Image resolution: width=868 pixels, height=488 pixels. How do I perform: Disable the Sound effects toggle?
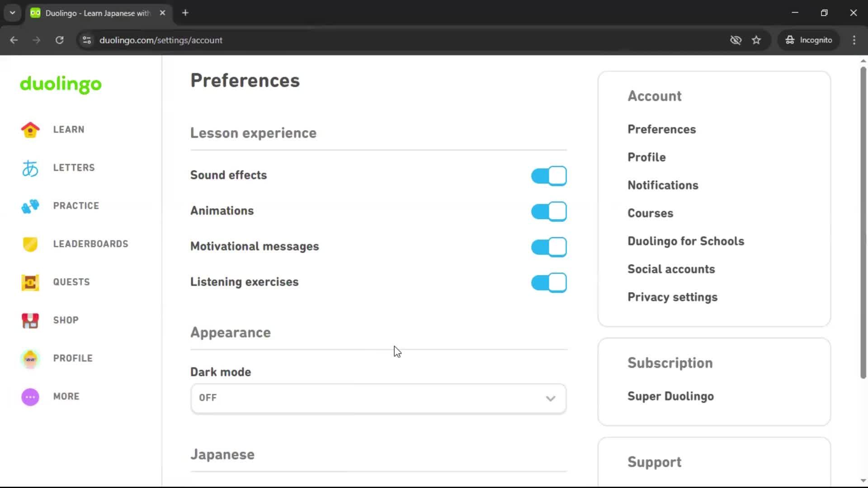click(x=548, y=176)
